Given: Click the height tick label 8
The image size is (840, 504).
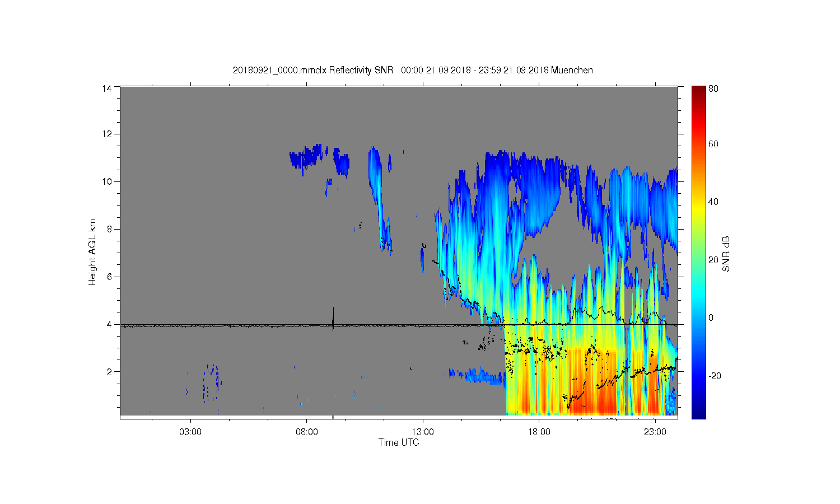Looking at the screenshot, I should 109,229.
